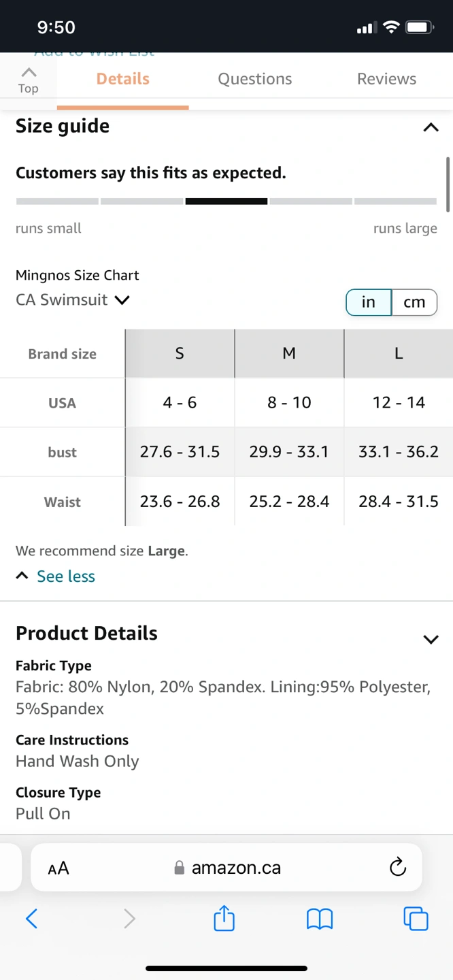Select the L brand size column header

pos(399,353)
